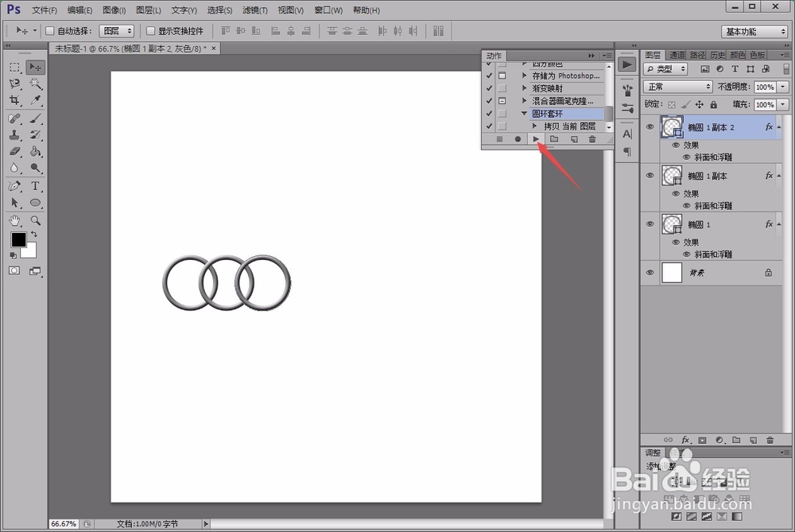The height and width of the screenshot is (532, 795).
Task: Create new action set folder
Action: click(554, 139)
